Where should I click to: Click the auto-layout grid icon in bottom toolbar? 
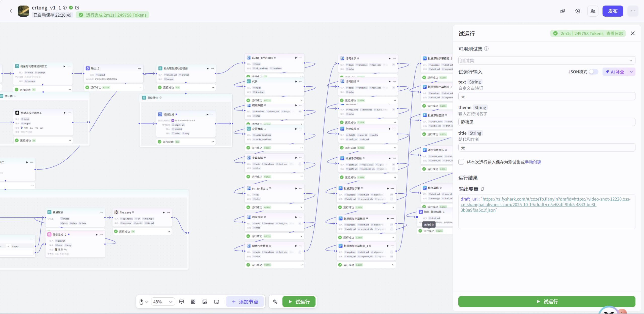[193, 302]
